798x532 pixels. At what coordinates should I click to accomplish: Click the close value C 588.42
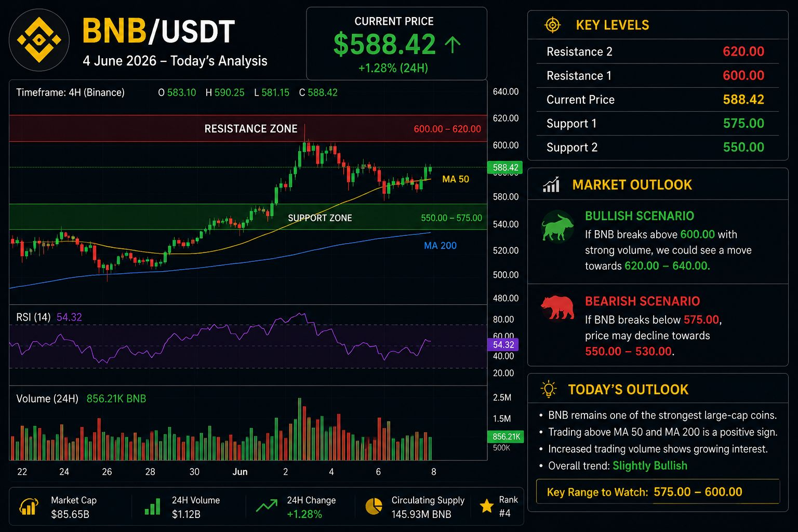coord(318,92)
